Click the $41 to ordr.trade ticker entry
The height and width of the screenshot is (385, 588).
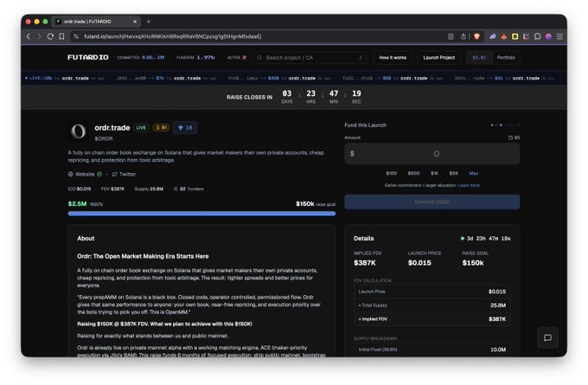click(504, 78)
